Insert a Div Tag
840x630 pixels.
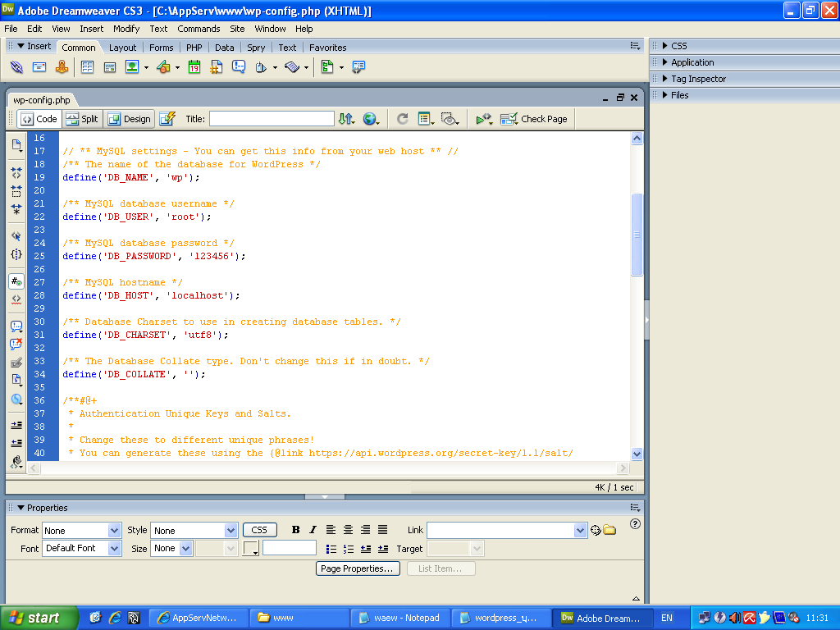110,67
